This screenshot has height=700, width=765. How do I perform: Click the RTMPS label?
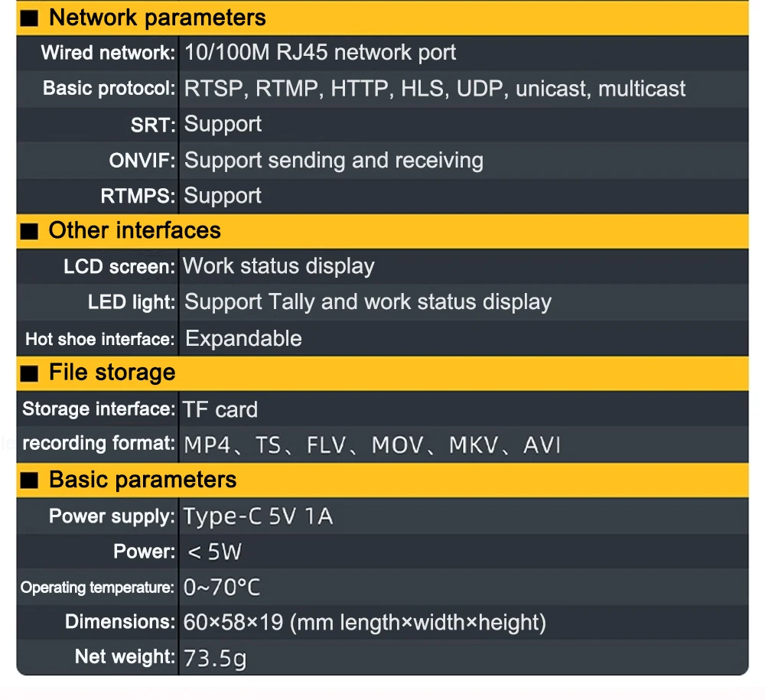(x=138, y=196)
